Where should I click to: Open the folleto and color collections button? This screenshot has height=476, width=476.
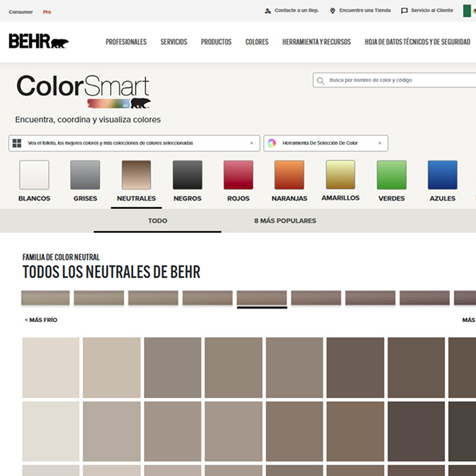pos(134,143)
